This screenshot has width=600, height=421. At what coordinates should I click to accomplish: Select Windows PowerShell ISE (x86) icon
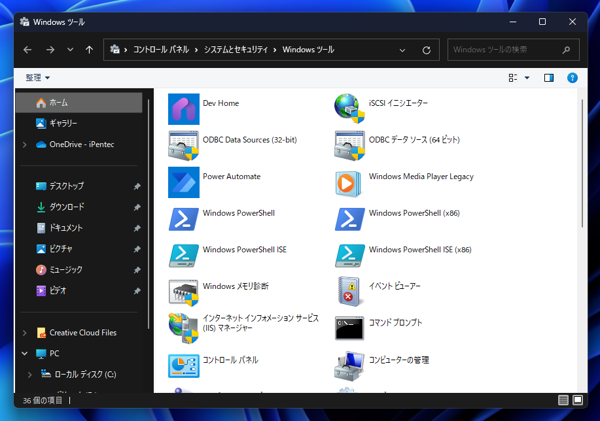(349, 255)
